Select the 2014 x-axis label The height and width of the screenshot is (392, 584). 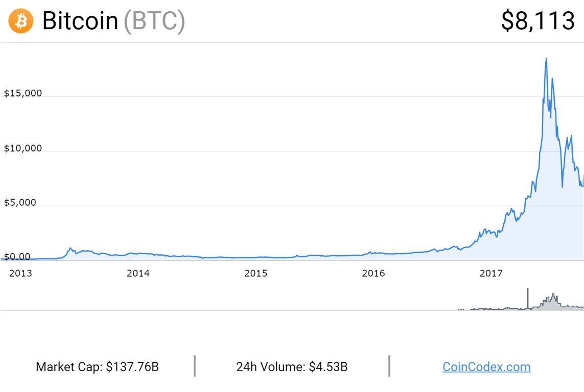tap(138, 273)
